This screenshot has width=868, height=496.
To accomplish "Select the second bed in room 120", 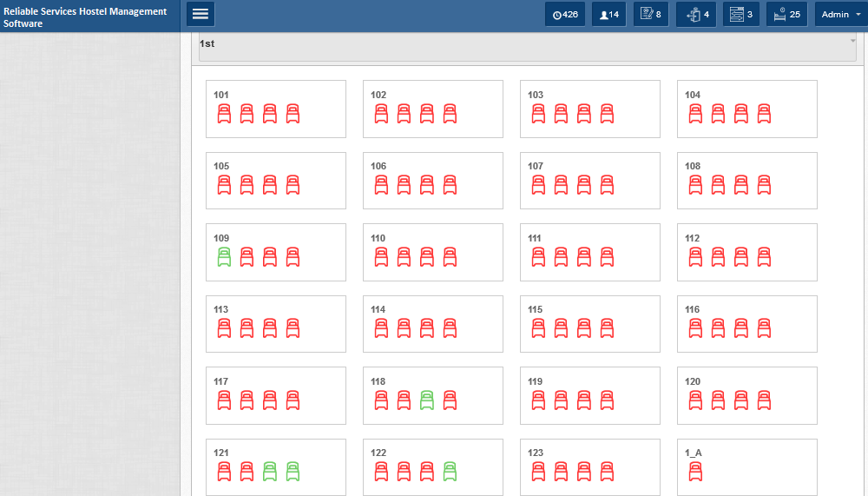I will 718,400.
